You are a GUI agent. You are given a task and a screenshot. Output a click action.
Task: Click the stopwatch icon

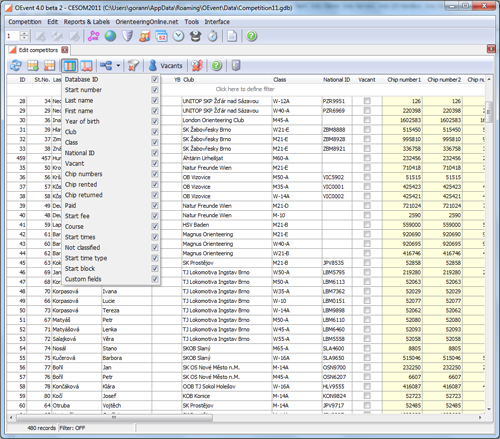point(213,36)
